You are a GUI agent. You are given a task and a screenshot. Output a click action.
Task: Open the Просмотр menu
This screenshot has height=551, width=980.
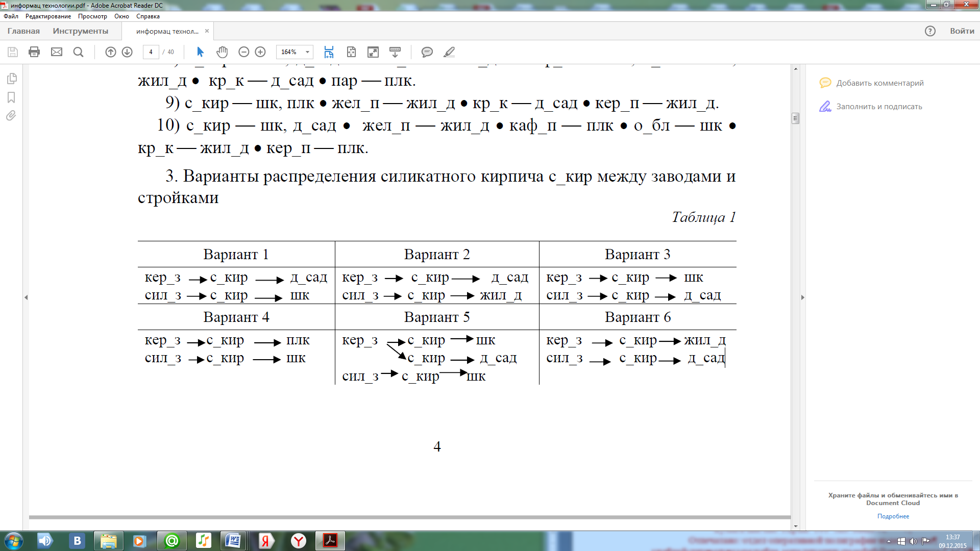coord(92,16)
